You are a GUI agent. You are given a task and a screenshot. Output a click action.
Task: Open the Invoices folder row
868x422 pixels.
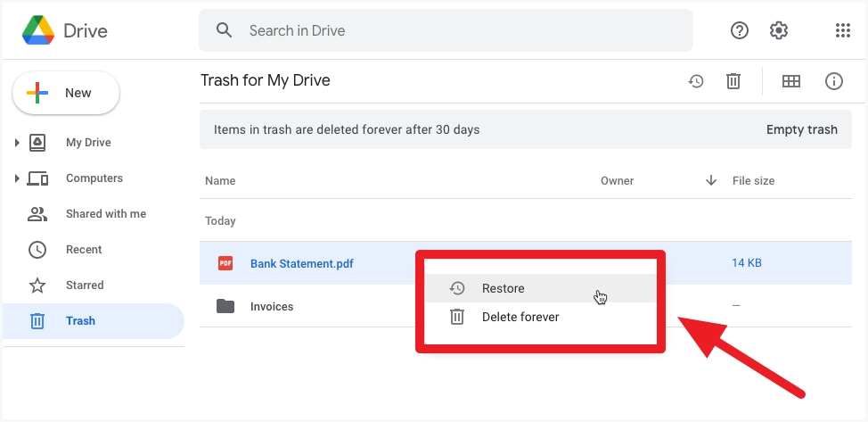point(272,306)
